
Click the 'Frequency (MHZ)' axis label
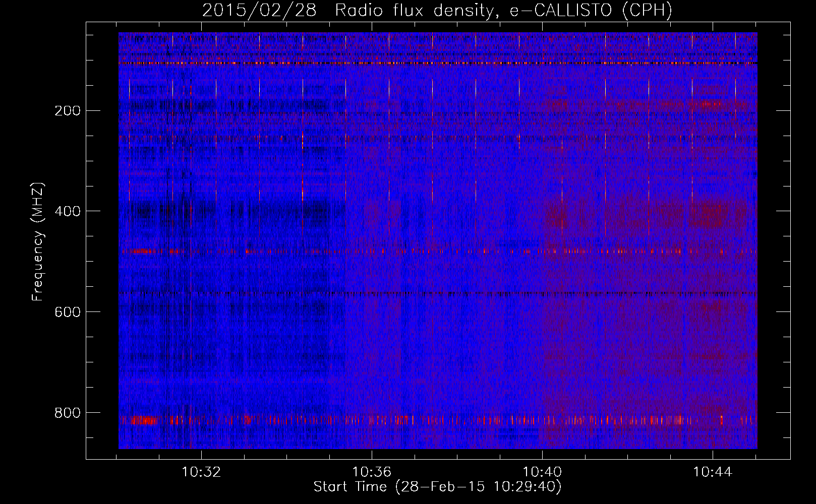[38, 242]
